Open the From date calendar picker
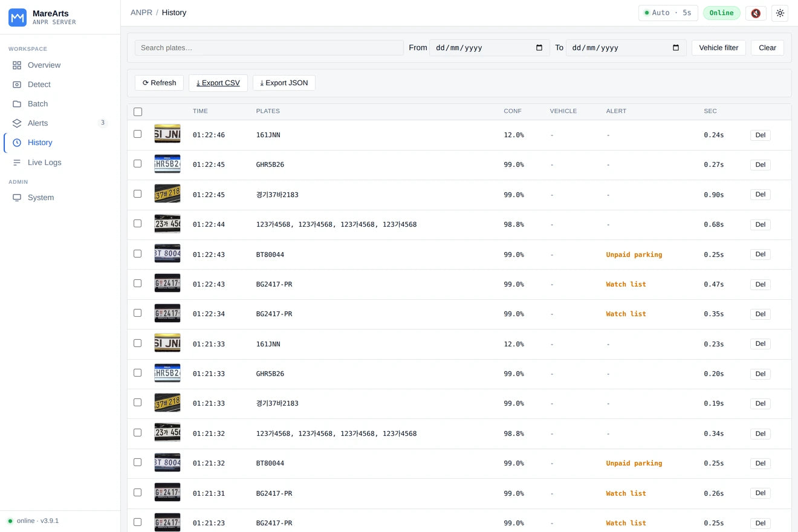Image resolution: width=798 pixels, height=532 pixels. coord(539,48)
